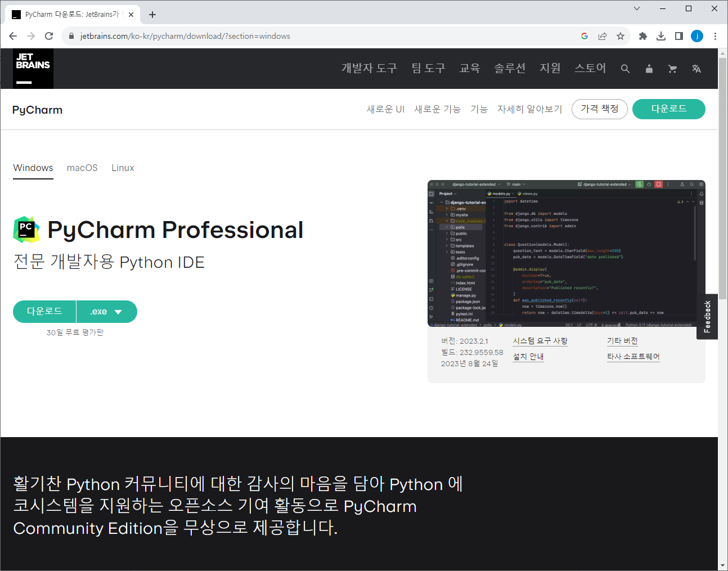Reload the page with the refresh icon
728x571 pixels.
click(49, 36)
